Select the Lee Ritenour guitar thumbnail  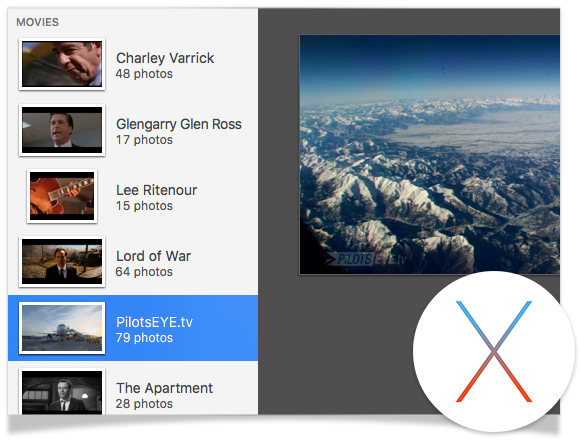coord(62,196)
